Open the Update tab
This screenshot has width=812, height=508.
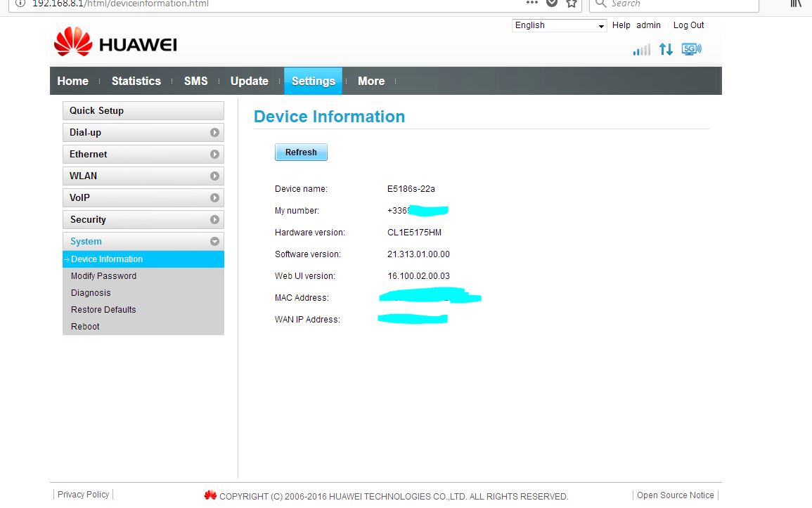pyautogui.click(x=249, y=82)
